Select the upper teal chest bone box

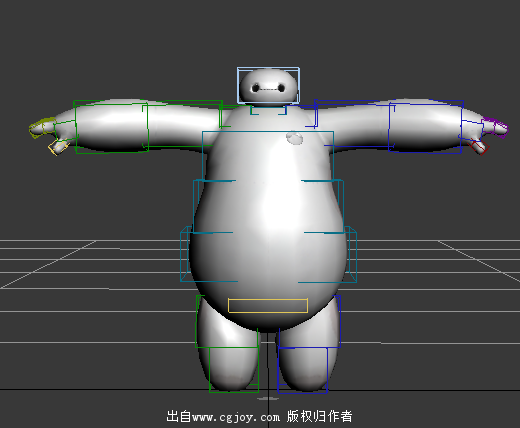268,156
